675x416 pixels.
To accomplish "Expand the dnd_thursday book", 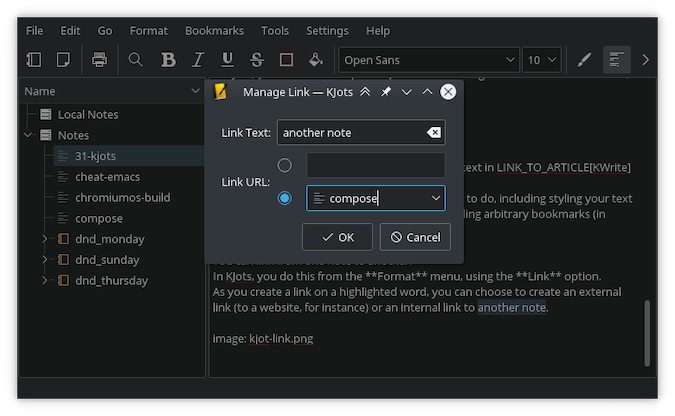I will tap(45, 280).
